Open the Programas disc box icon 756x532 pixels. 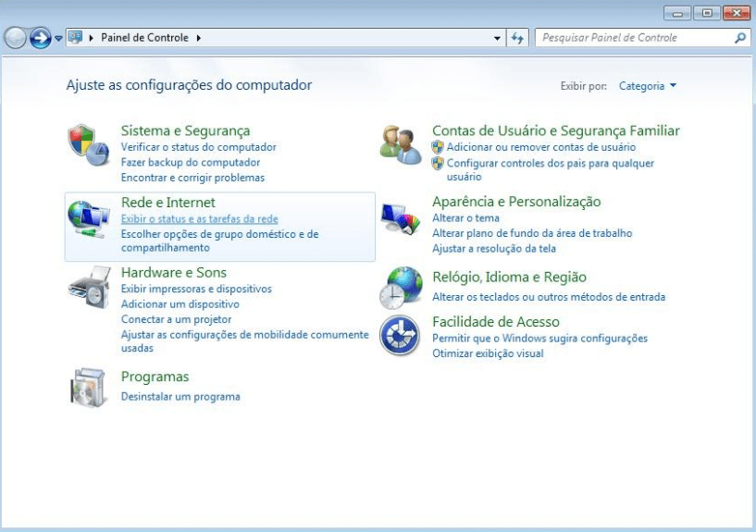(88, 388)
